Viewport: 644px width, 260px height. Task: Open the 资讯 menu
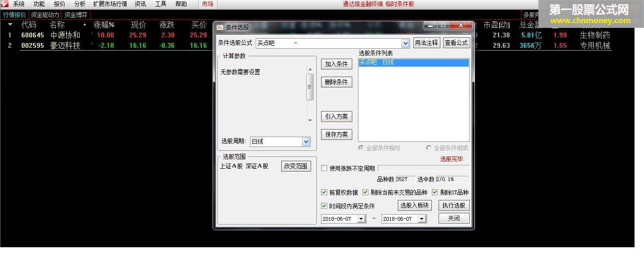point(140,4)
